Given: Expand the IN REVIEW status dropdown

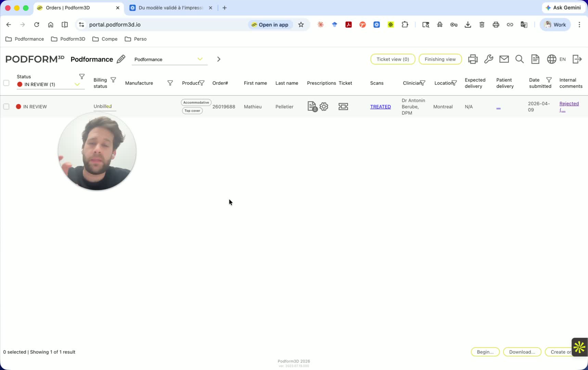Looking at the screenshot, I should click(x=51, y=84).
